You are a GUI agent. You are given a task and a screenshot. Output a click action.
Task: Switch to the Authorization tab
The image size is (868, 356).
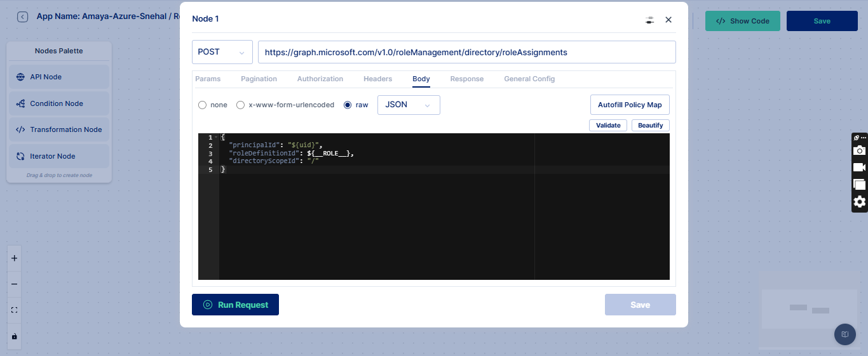[x=320, y=79]
